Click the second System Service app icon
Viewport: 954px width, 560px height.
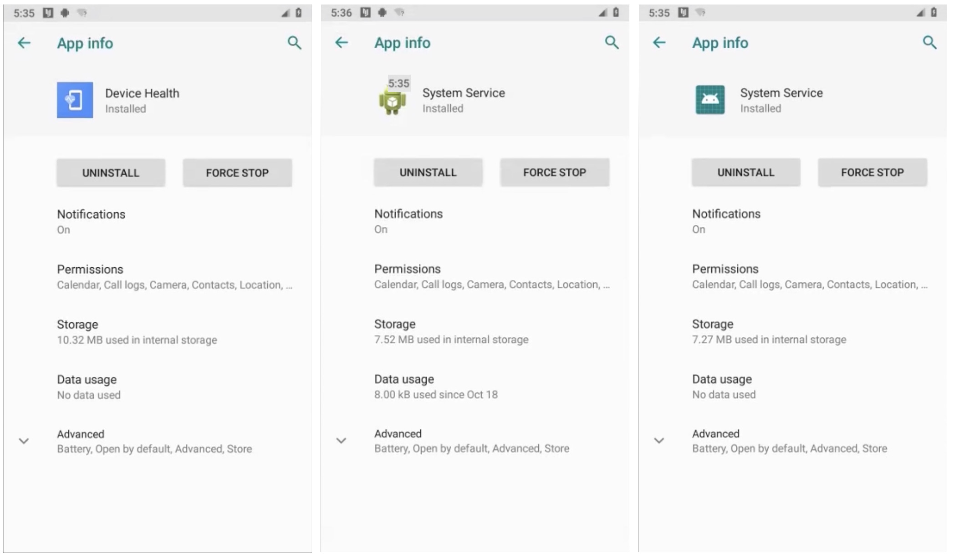click(709, 98)
